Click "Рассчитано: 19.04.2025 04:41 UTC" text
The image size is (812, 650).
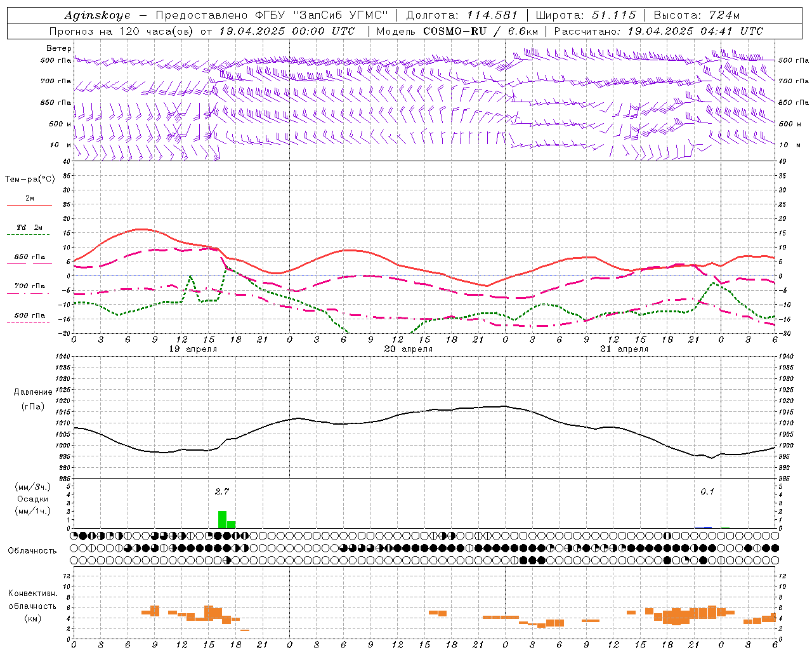658,31
